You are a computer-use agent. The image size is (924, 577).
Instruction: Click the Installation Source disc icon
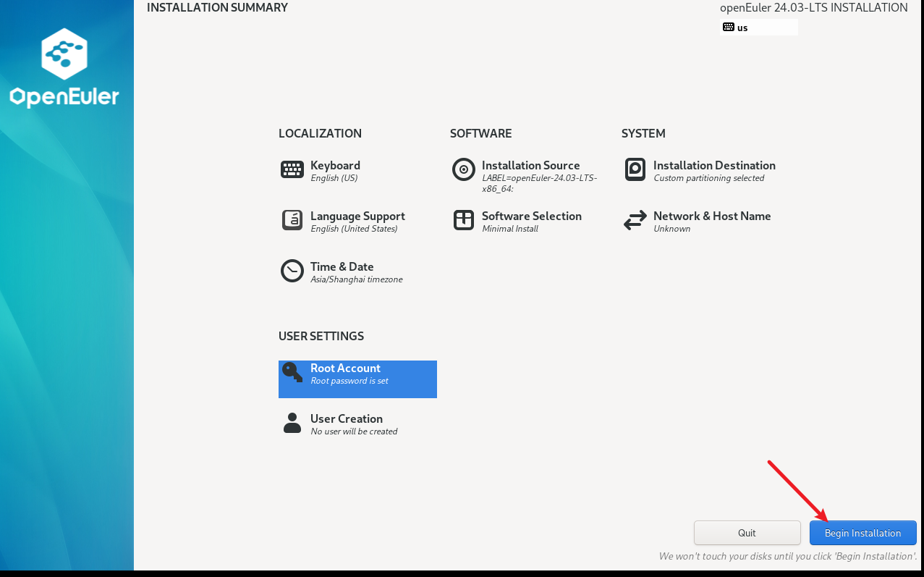pos(464,169)
